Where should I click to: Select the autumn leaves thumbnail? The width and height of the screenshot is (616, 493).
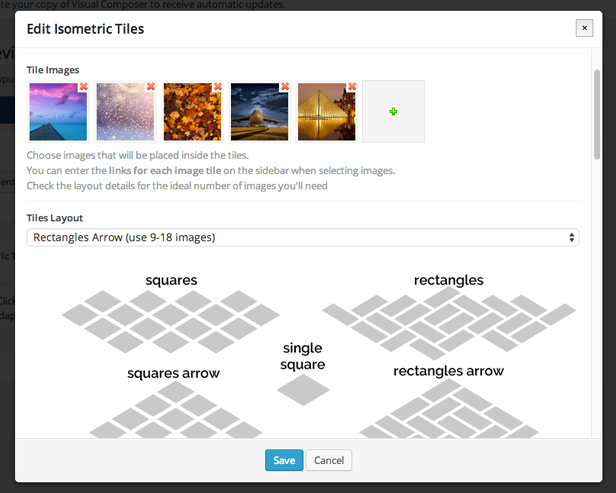[192, 112]
